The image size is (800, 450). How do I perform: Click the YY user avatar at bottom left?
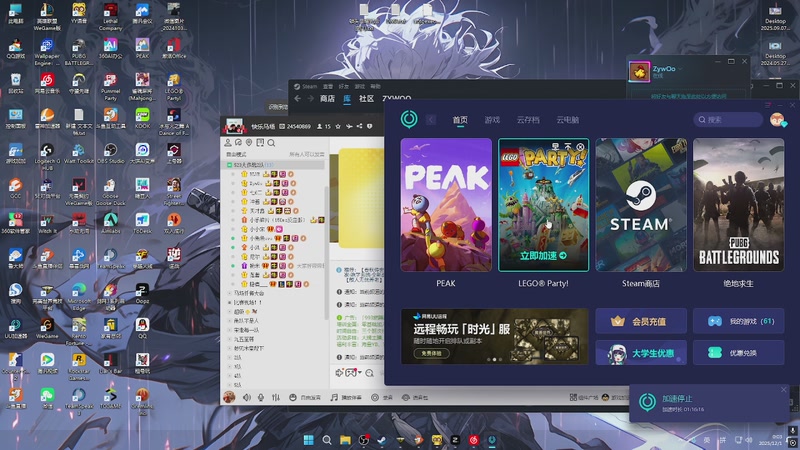tap(229, 397)
